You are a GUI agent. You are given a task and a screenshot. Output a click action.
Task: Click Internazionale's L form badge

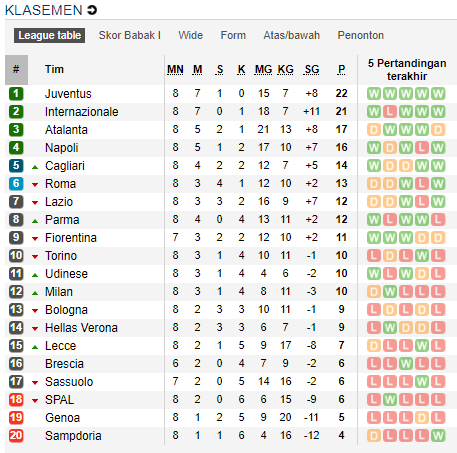[x=390, y=112]
